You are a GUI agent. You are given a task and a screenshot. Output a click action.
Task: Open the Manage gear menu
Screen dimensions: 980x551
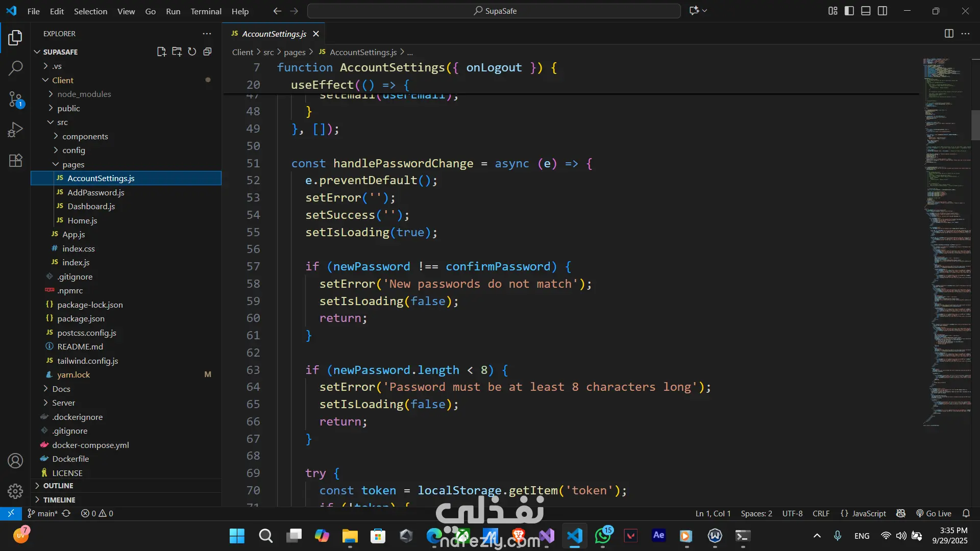click(x=15, y=491)
